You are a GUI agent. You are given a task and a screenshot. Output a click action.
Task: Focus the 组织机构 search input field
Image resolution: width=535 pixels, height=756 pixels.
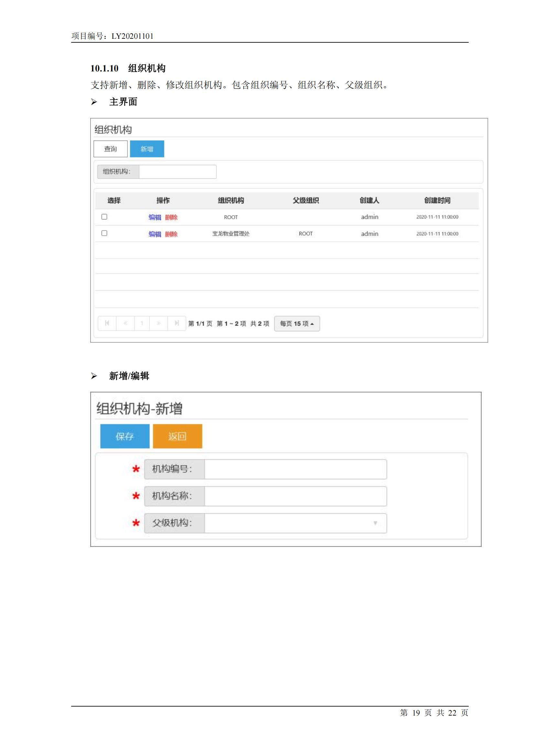pos(178,172)
